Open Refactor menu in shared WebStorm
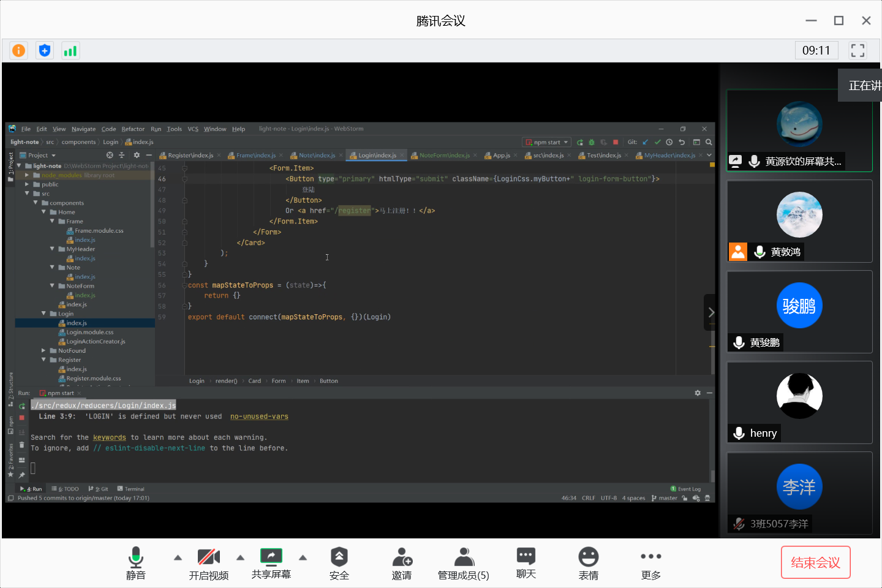This screenshot has height=588, width=882. pos(133,129)
